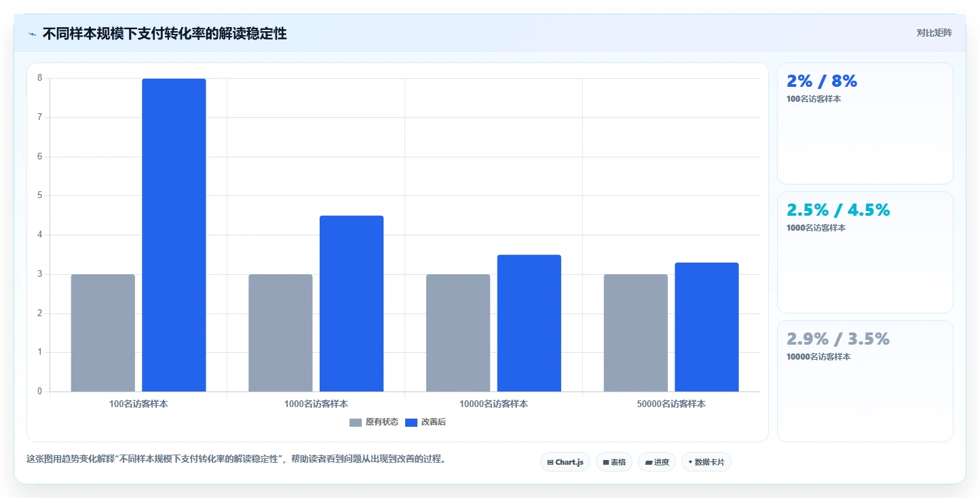Click the blue 改善后 legend swatch
The height and width of the screenshot is (498, 980).
(411, 422)
